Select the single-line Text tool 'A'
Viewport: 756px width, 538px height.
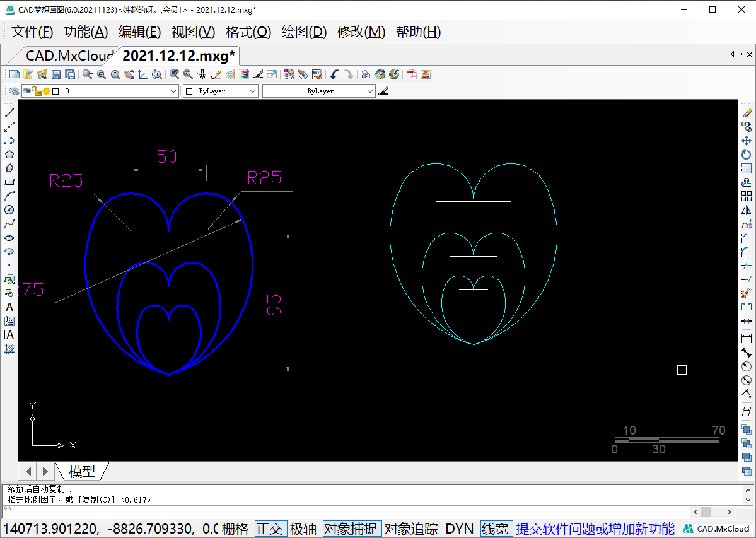[x=9, y=307]
